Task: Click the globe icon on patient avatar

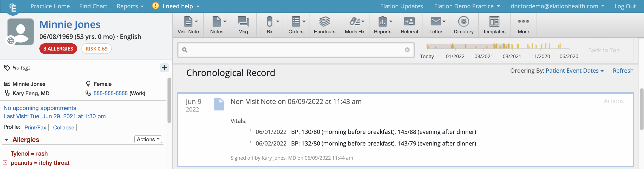Action: [x=11, y=40]
